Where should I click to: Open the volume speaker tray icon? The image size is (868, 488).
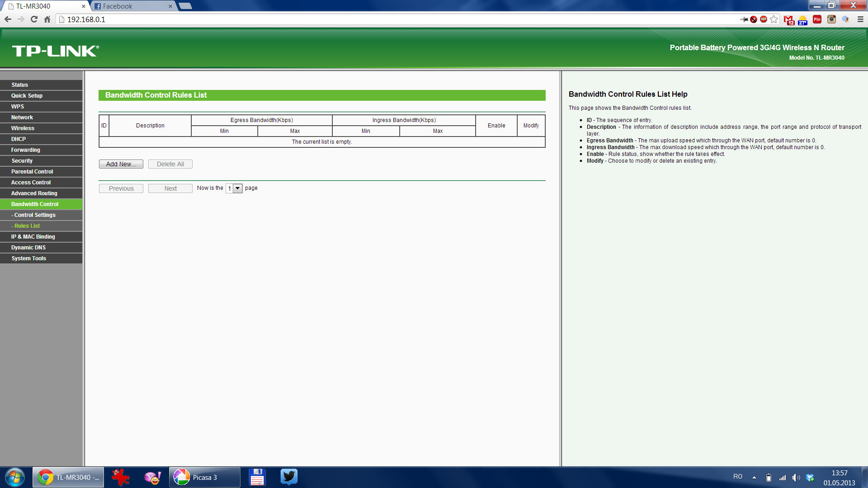tap(796, 477)
